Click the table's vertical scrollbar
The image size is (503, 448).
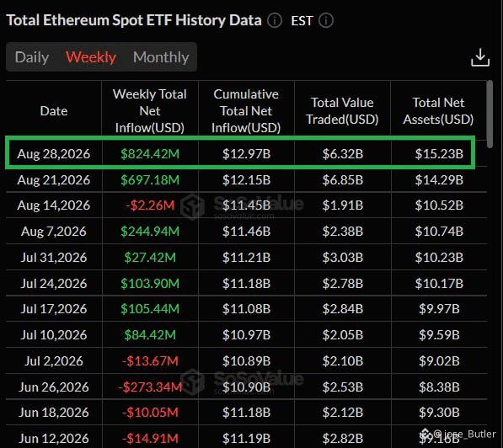tap(490, 114)
